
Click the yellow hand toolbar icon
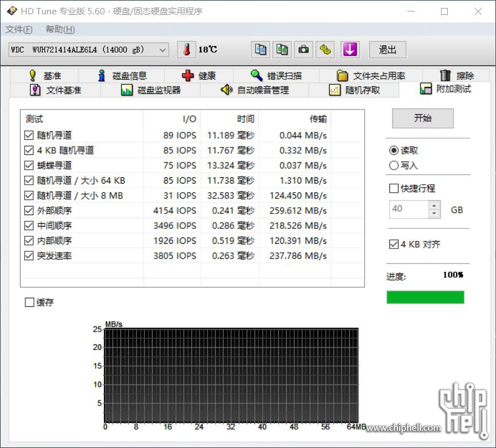(x=326, y=49)
